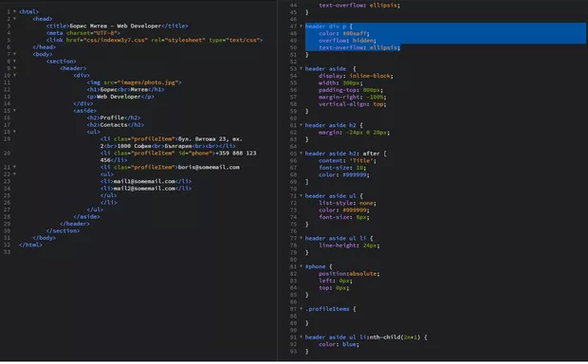The image size is (588, 364).
Task: Fold the outer ul element on line 18
Action: (x=14, y=132)
